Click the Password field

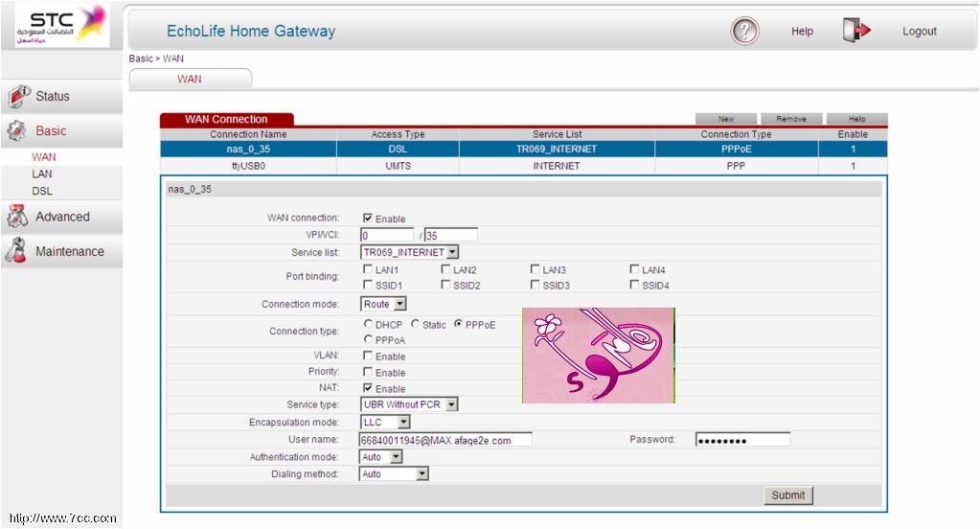pos(743,440)
